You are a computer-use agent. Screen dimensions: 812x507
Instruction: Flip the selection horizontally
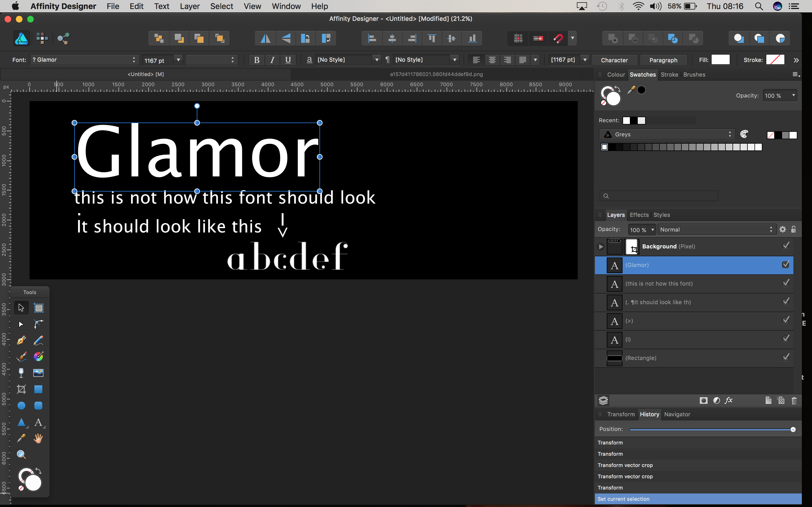pyautogui.click(x=265, y=38)
